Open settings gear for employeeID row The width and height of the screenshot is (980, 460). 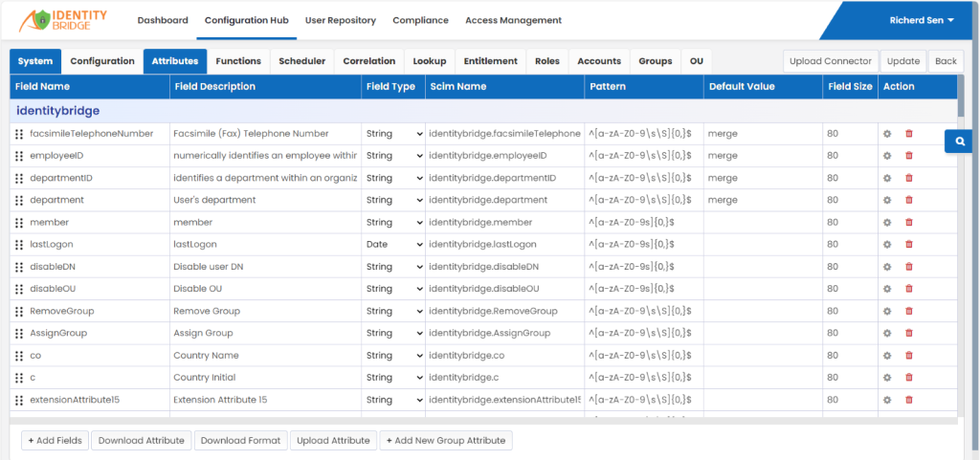click(x=886, y=156)
